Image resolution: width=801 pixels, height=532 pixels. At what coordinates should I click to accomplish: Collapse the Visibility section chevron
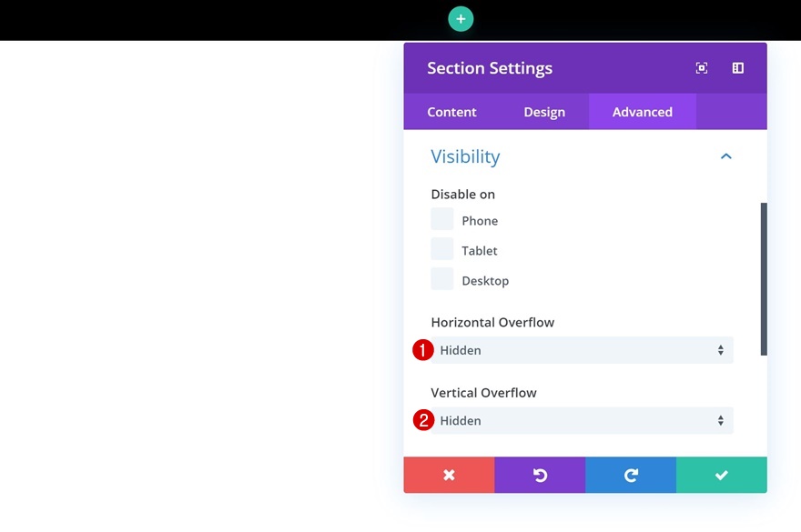click(726, 156)
